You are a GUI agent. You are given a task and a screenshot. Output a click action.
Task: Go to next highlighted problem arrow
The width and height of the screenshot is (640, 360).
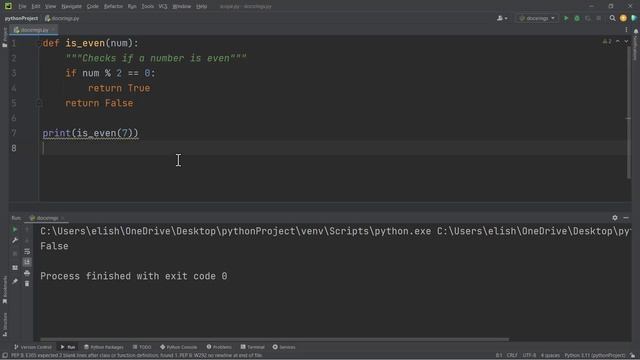coord(626,42)
